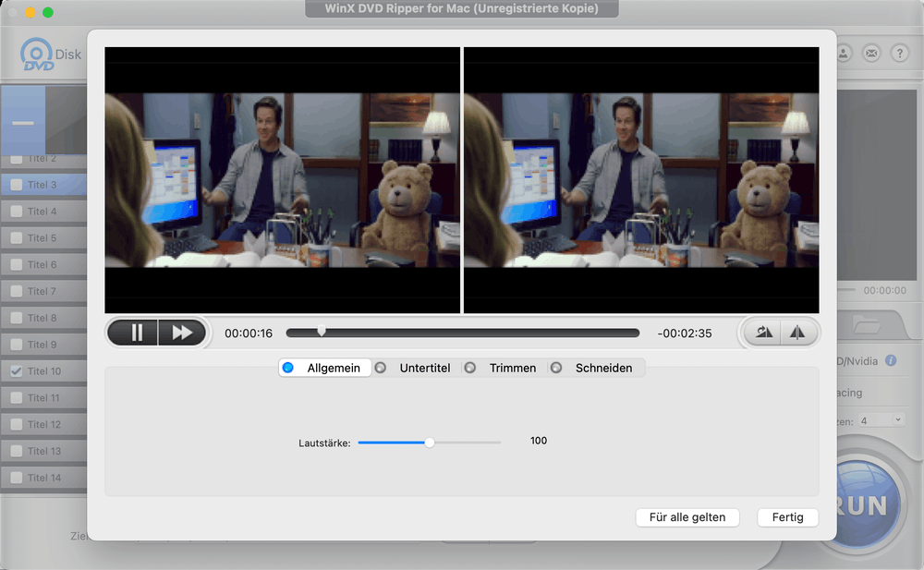Viewport: 924px width, 570px height.
Task: Select the Allgemein tab
Action: pyautogui.click(x=324, y=368)
